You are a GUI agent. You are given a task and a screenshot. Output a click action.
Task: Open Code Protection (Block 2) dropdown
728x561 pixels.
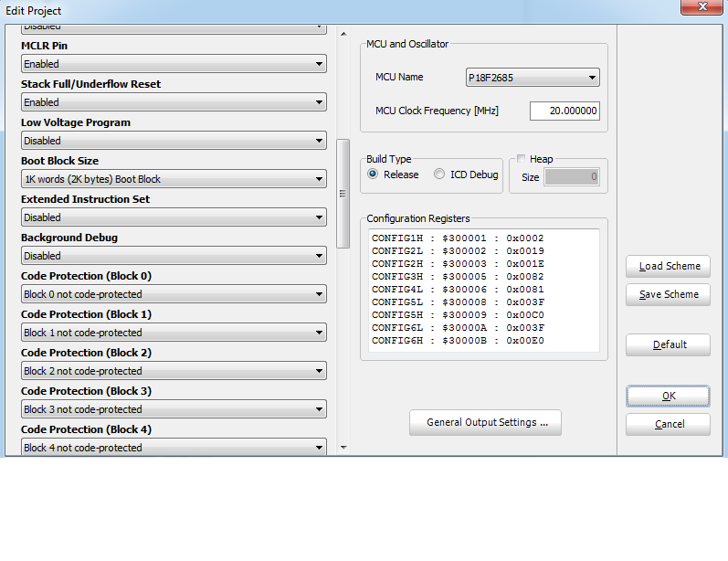click(x=174, y=371)
